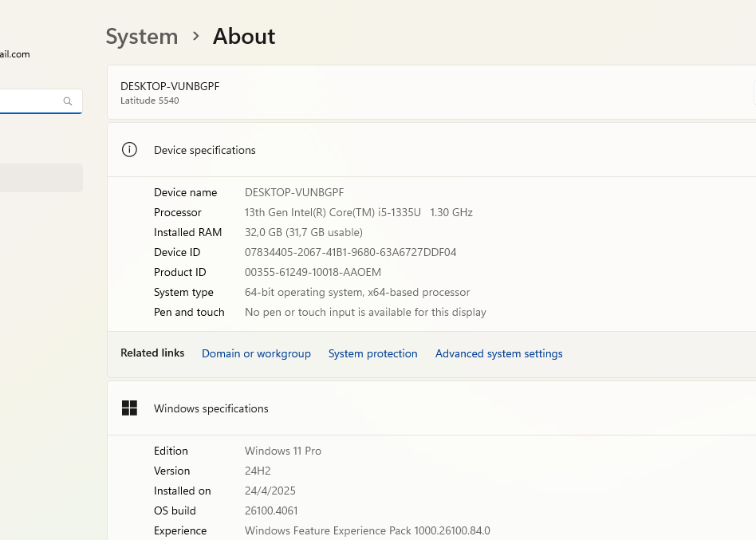Click Experience value Windows Feature Experience Pack
The image size is (756, 540).
(x=368, y=530)
